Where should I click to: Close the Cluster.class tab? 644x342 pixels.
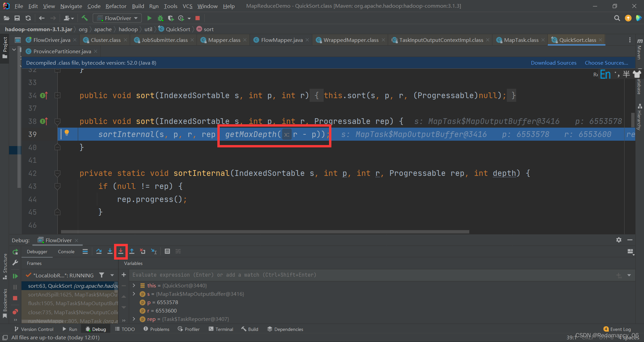[125, 40]
